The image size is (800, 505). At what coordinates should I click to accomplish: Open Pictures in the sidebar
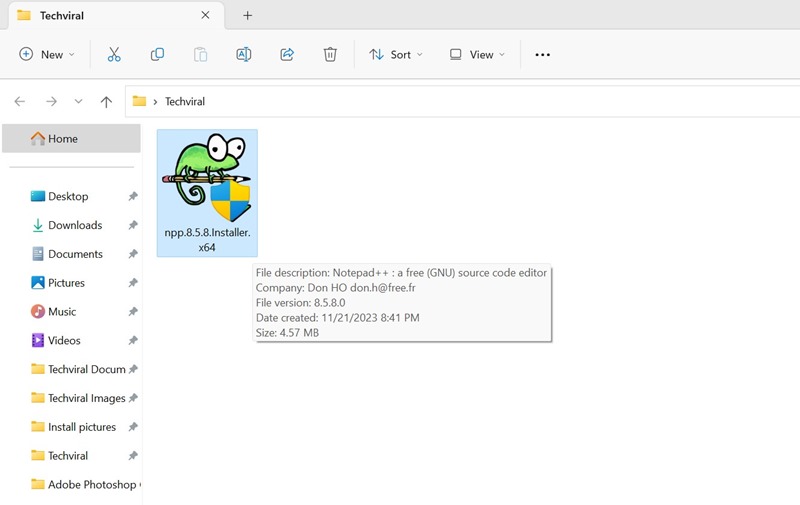[x=66, y=283]
